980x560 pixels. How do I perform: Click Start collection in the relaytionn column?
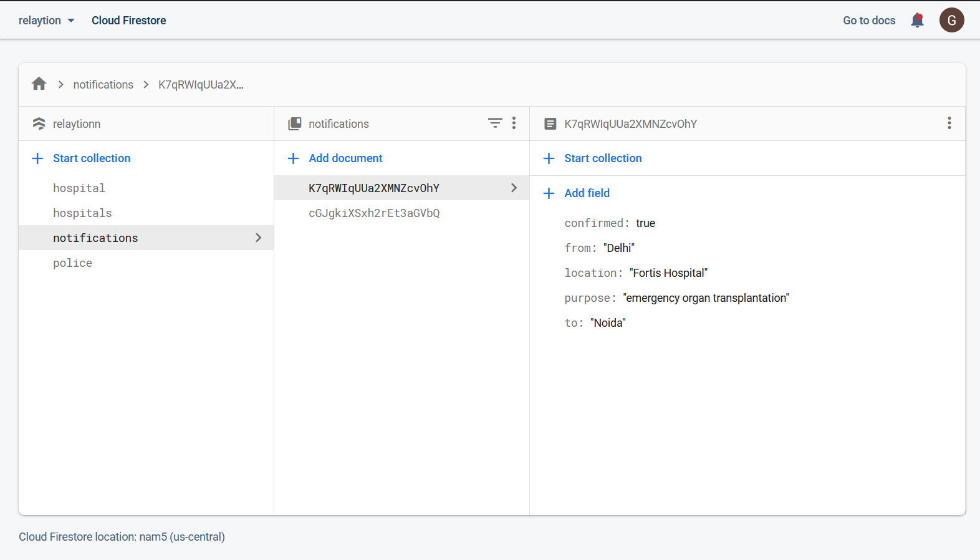pos(92,158)
